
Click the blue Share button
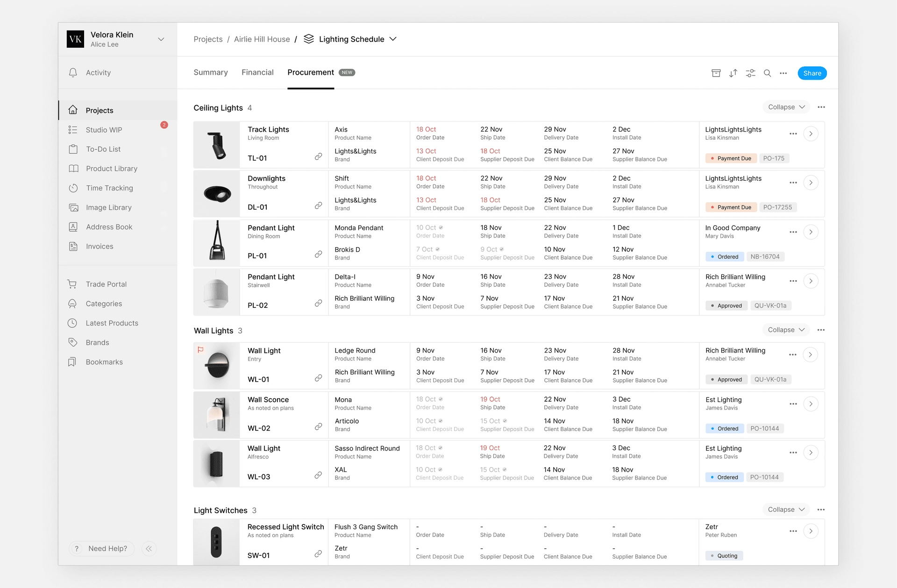812,73
